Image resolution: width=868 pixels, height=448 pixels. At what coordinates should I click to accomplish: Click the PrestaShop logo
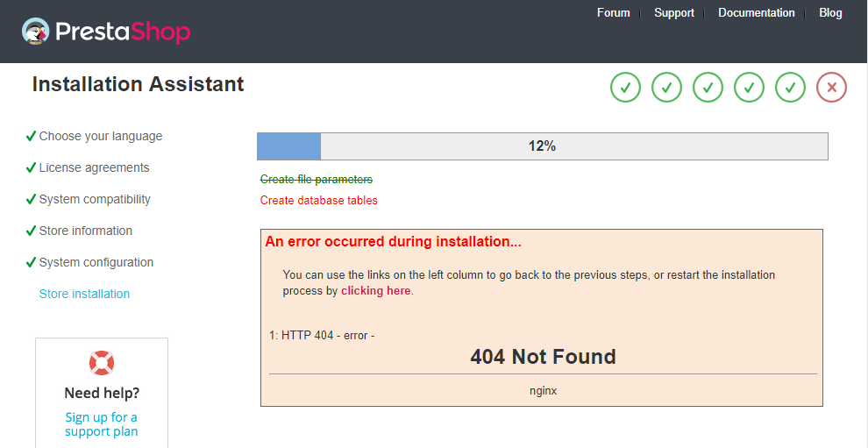point(106,32)
